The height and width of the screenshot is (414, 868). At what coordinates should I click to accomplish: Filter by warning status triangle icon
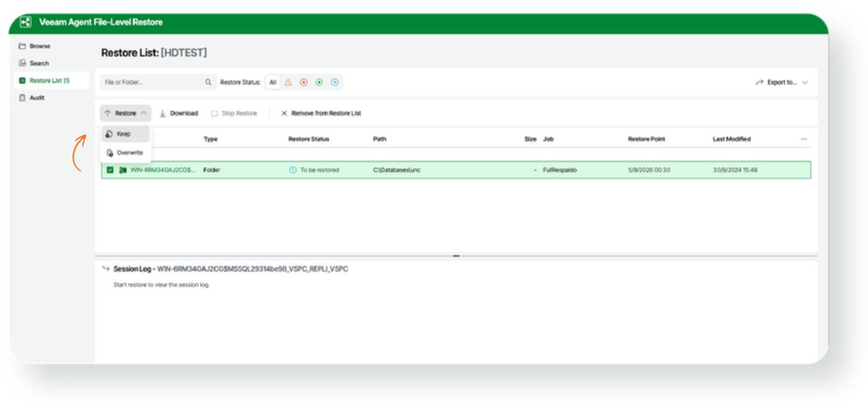[x=288, y=82]
